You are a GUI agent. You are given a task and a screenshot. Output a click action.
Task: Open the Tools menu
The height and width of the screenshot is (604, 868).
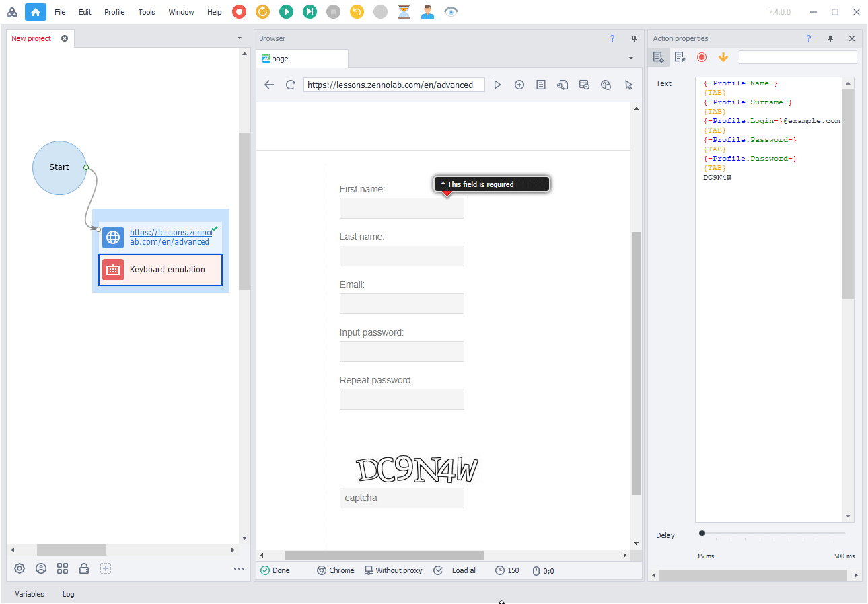[x=147, y=12]
